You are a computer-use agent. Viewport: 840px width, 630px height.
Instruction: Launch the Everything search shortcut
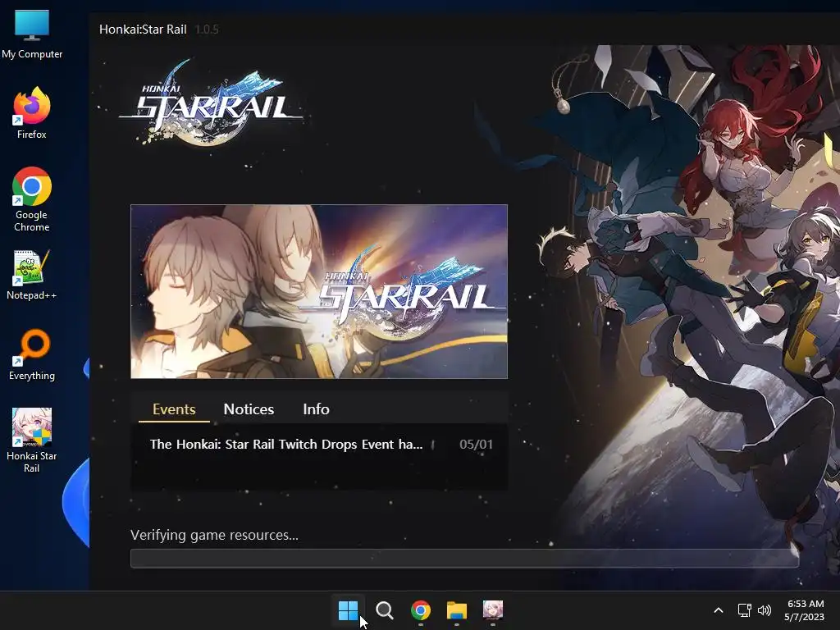(x=32, y=354)
